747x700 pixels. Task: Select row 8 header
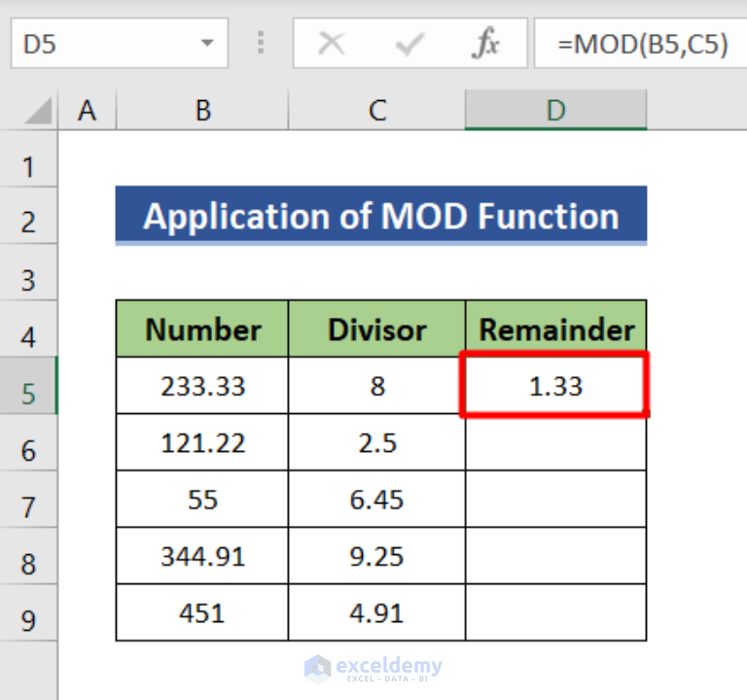[x=28, y=556]
